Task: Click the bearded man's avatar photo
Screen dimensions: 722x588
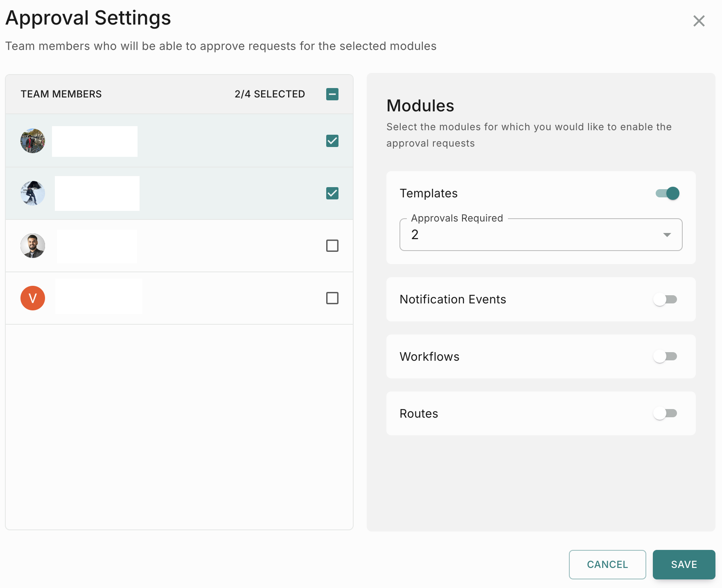Action: click(33, 246)
